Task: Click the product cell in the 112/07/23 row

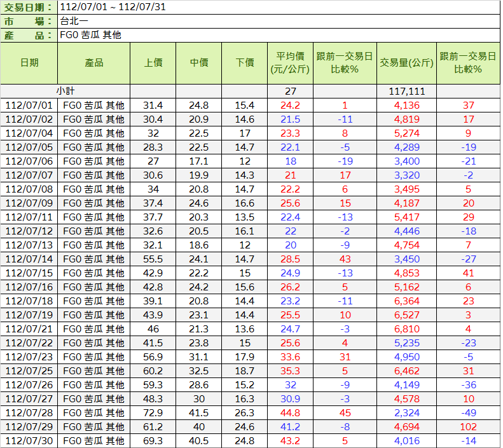Action: pyautogui.click(x=93, y=357)
